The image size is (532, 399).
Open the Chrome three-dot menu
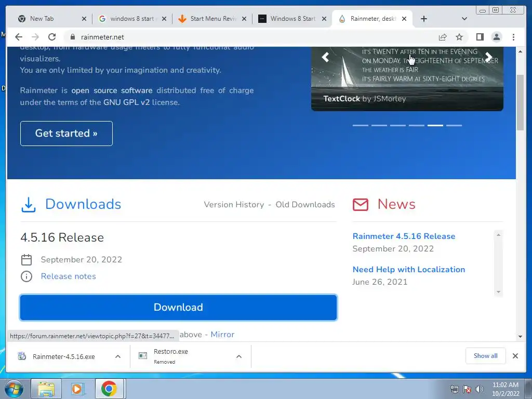pos(513,37)
